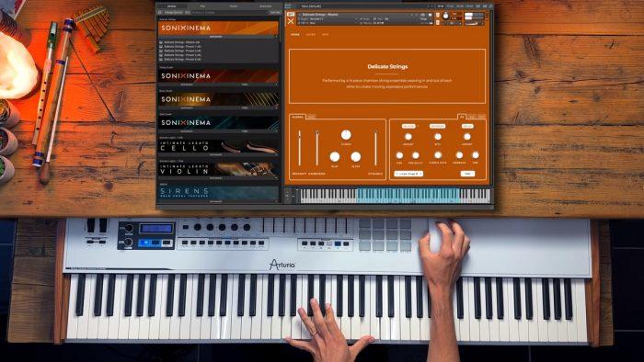Click the library search field
This screenshot has width=644, height=362.
pyautogui.click(x=230, y=12)
